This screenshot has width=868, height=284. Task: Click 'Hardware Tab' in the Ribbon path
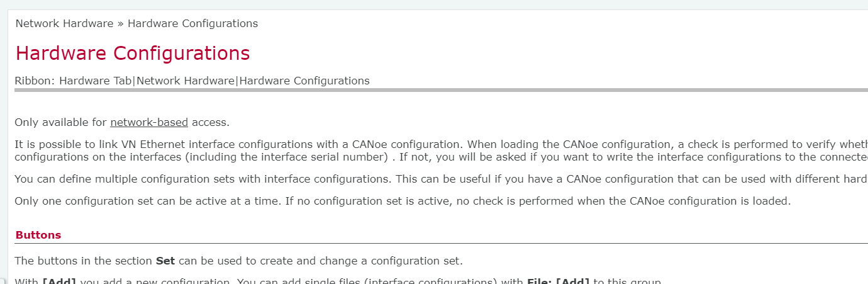click(96, 81)
